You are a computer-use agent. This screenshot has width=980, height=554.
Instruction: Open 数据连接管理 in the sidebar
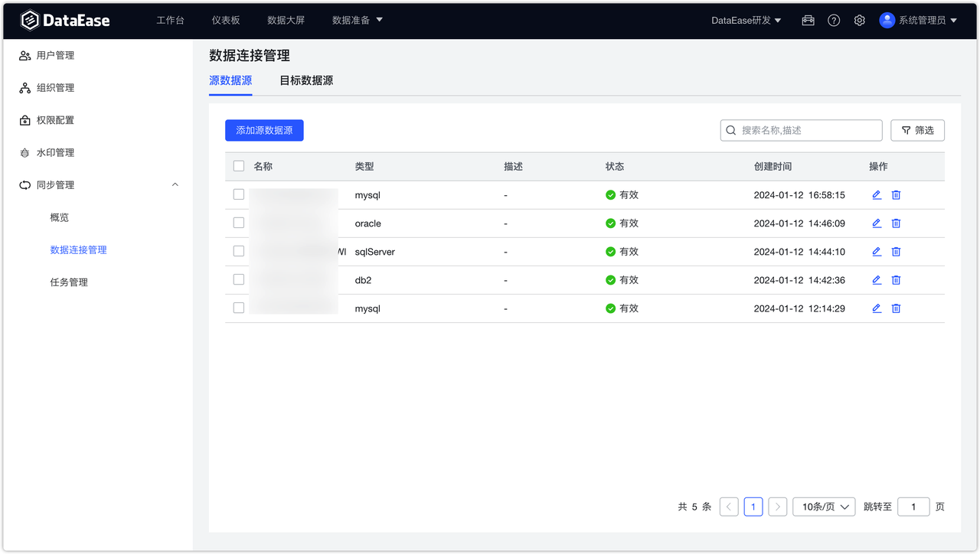click(79, 250)
